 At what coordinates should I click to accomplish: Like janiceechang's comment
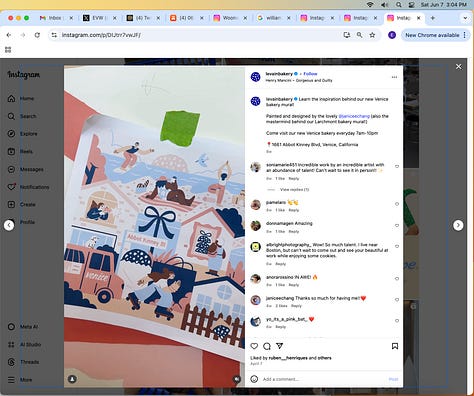397,300
